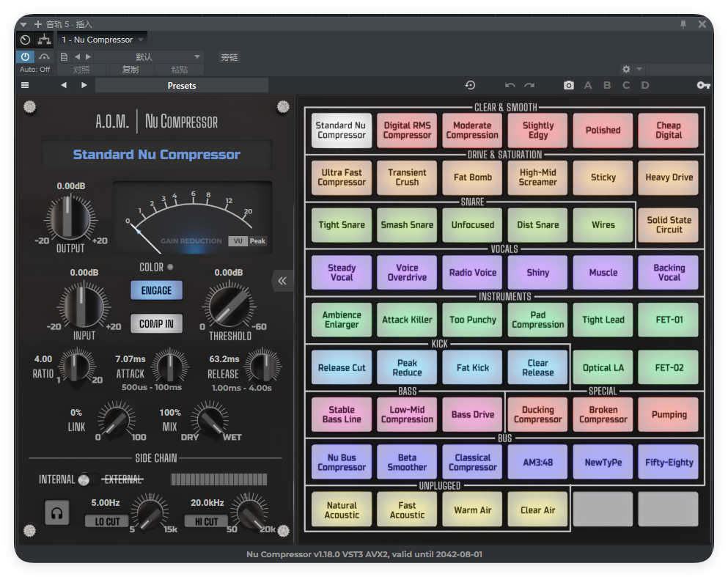Viewport: 728px width, 577px height.
Task: Click the 粘贴 paste button
Action: tap(179, 70)
